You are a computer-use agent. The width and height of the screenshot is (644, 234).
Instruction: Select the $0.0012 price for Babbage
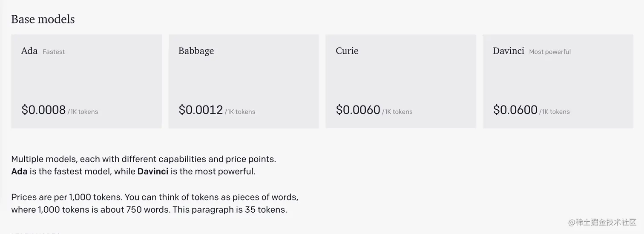(x=201, y=110)
